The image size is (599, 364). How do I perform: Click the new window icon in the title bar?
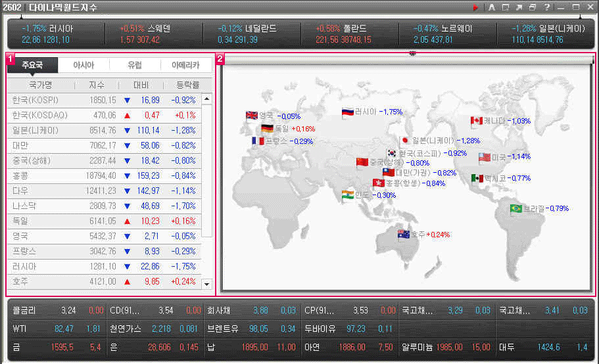click(x=506, y=7)
